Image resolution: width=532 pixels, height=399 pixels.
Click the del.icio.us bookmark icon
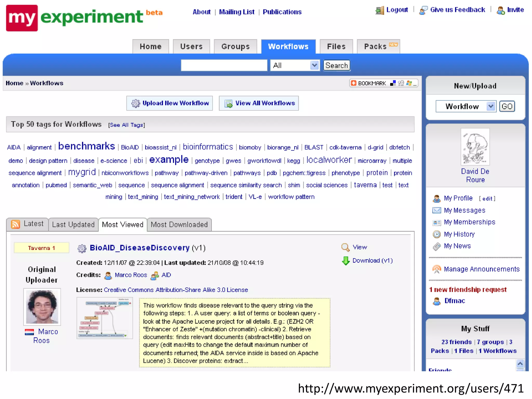[x=393, y=83]
